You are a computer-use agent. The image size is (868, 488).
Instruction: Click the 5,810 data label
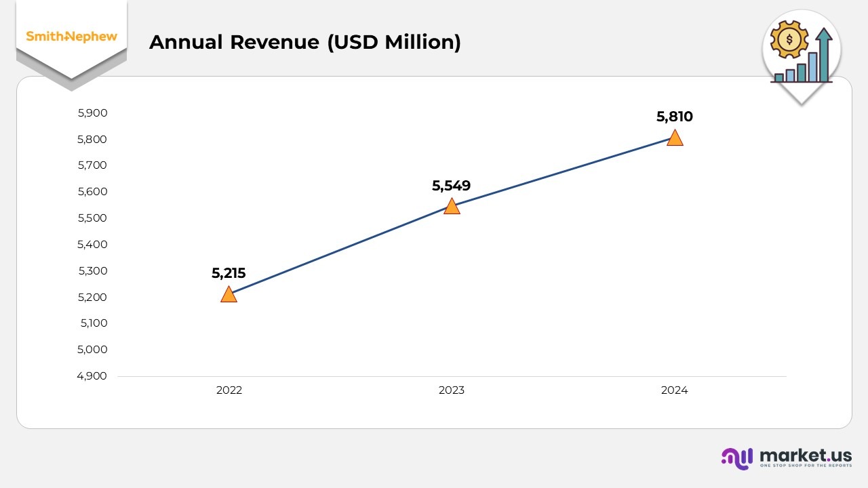(675, 117)
